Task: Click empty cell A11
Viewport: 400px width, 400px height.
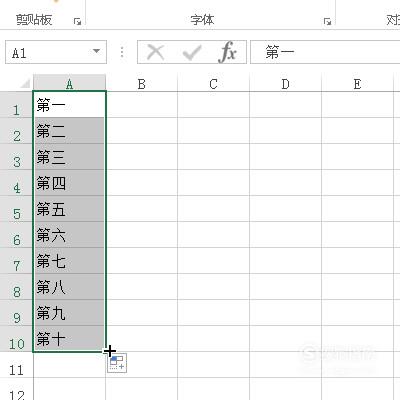Action: click(x=69, y=365)
